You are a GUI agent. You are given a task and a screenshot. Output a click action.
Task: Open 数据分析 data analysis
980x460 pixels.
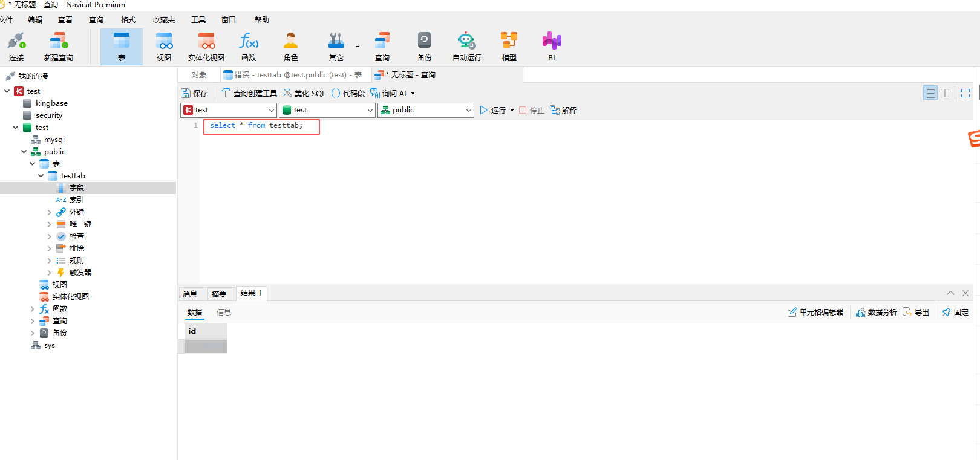pyautogui.click(x=877, y=312)
